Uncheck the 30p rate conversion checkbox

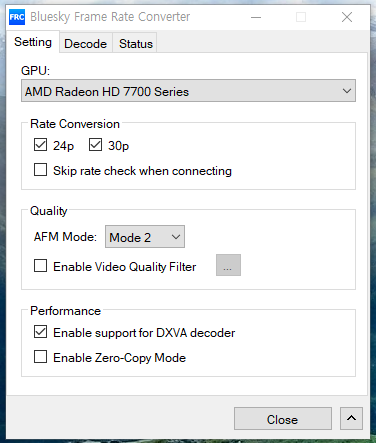click(95, 145)
